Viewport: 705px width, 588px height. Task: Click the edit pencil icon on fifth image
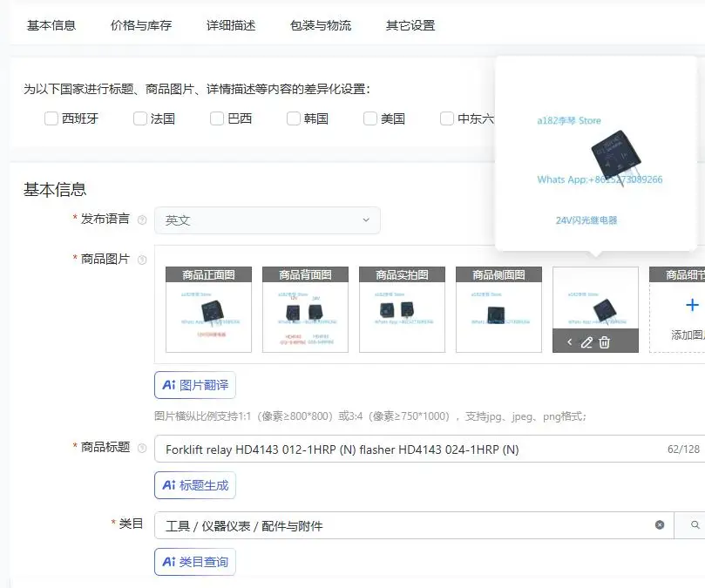pyautogui.click(x=586, y=342)
